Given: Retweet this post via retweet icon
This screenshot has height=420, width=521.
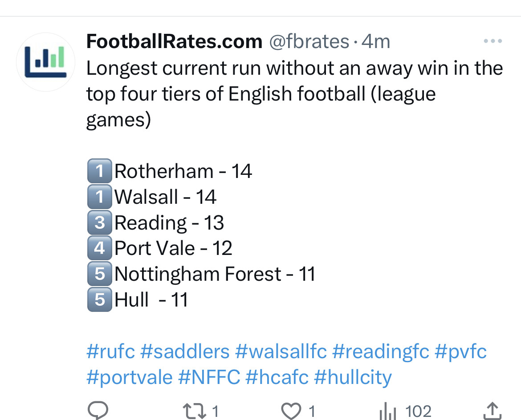Looking at the screenshot, I should point(195,411).
